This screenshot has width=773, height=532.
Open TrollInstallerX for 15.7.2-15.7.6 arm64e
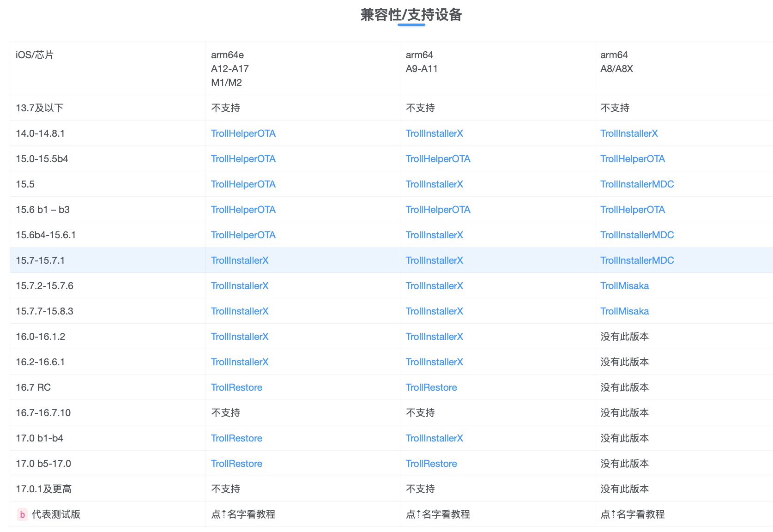[x=240, y=286]
